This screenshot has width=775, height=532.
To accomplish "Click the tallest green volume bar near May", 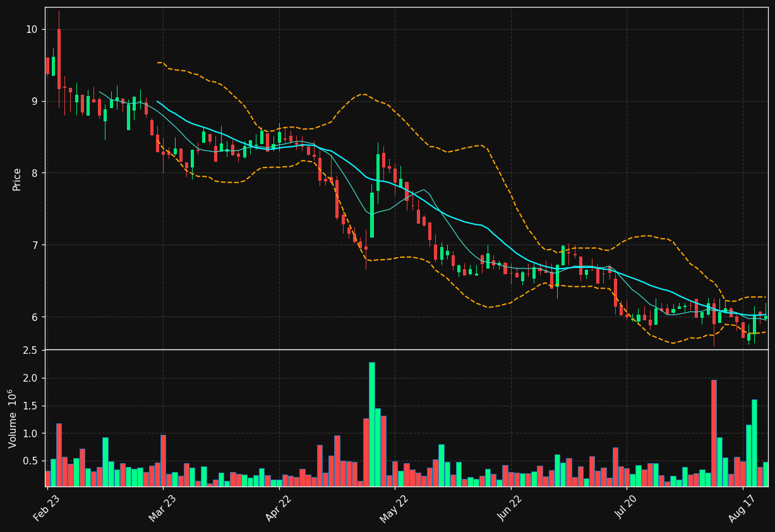I will pos(372,424).
